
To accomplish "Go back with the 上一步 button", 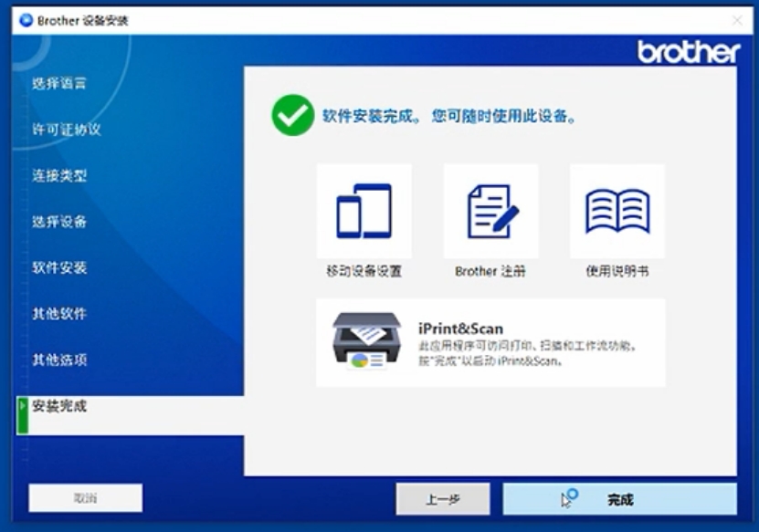I will pos(442,499).
